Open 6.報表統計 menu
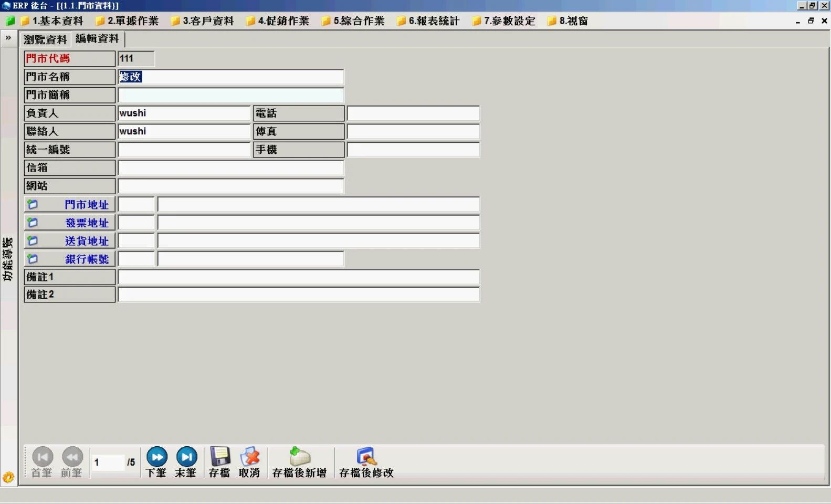The width and height of the screenshot is (831, 504). (428, 21)
